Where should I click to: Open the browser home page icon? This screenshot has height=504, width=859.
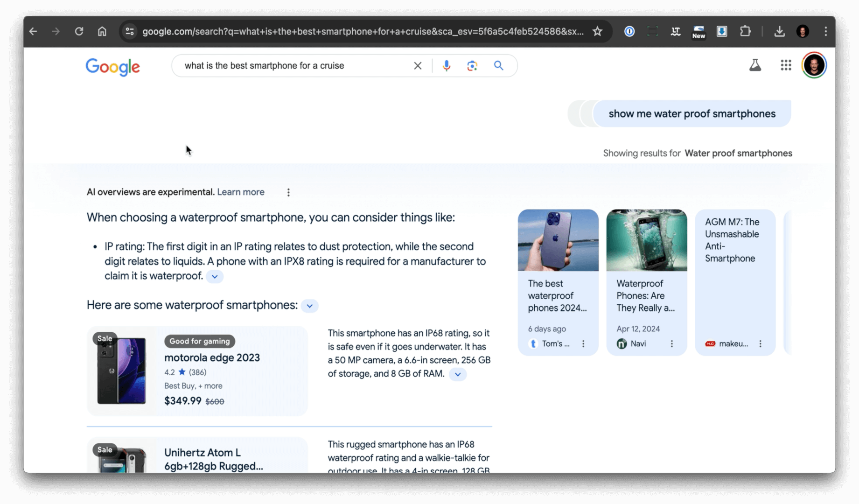click(102, 31)
